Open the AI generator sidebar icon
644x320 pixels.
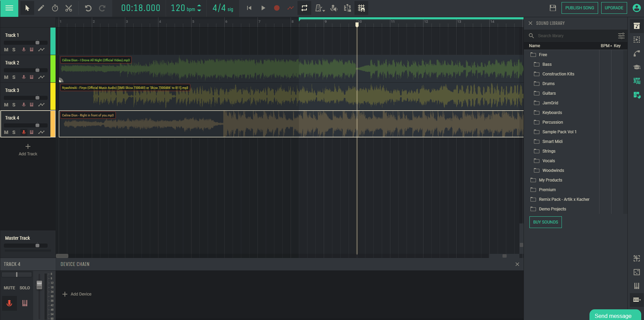click(636, 81)
